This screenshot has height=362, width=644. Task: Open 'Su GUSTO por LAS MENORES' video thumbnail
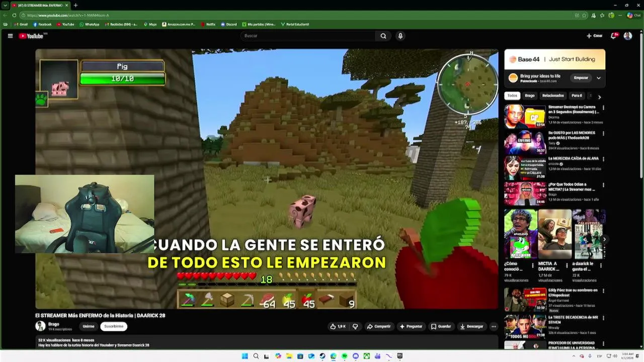[525, 142]
